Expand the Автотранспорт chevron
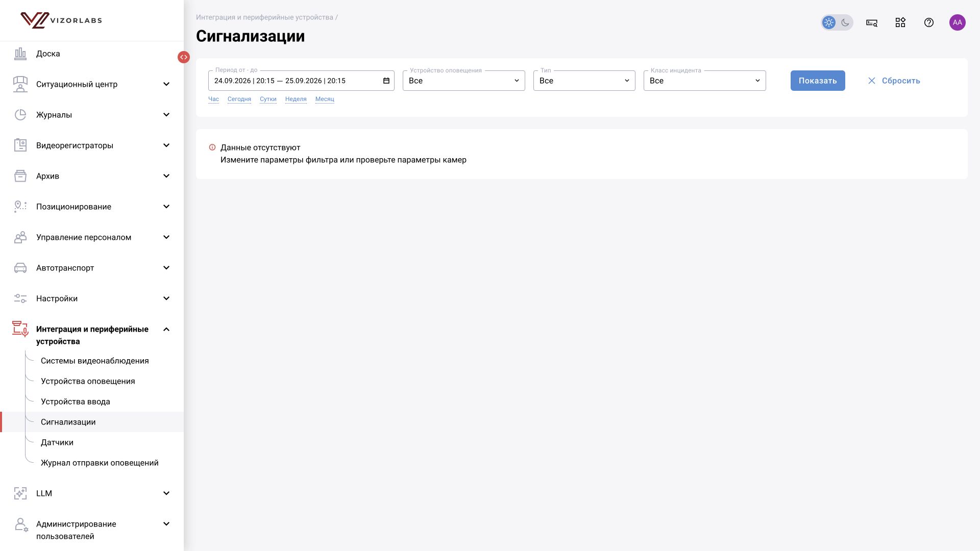The image size is (980, 551). click(166, 268)
